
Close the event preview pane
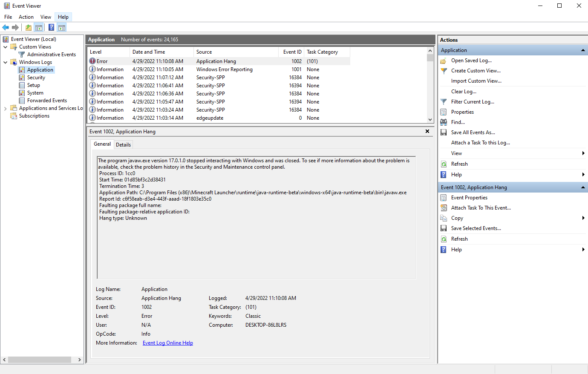coord(427,131)
